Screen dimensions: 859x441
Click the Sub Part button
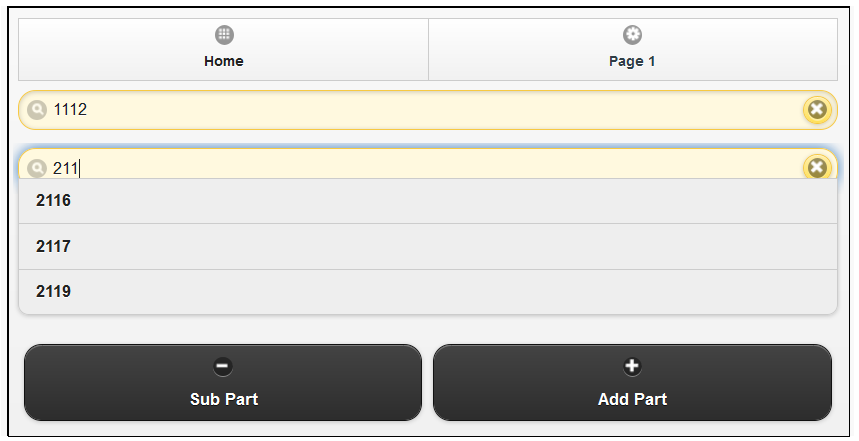(223, 382)
